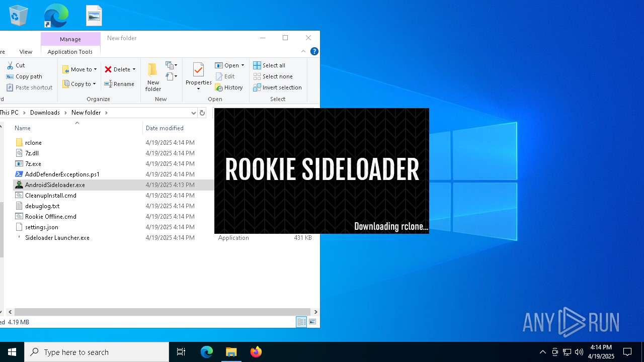Screen dimensions: 644x362
Task: Select AddDefenderExceptions.ps1 file
Action: [62, 174]
